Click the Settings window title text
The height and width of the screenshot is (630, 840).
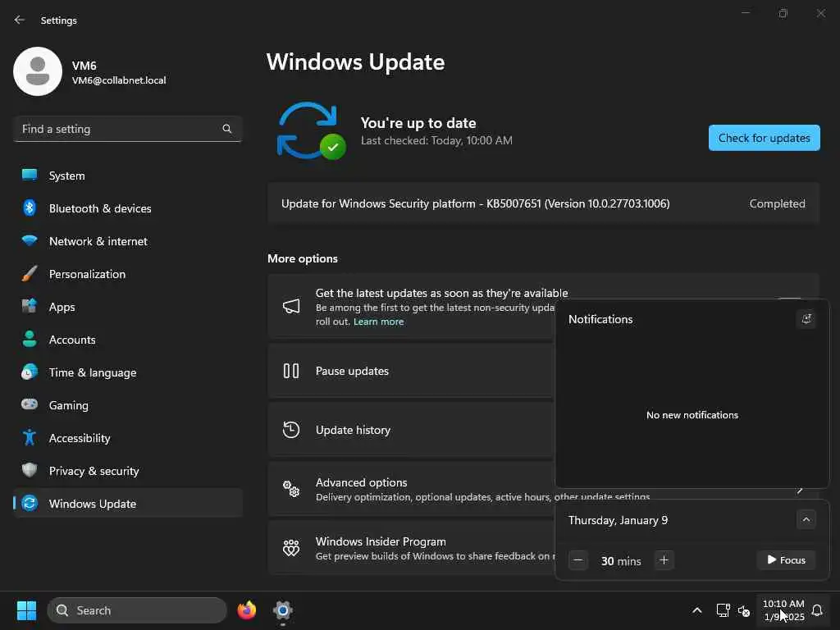(x=58, y=21)
